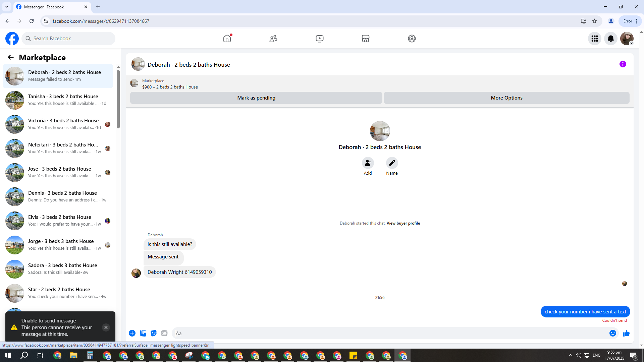Show hidden system tray icons
This screenshot has height=362, width=644.
(x=571, y=355)
